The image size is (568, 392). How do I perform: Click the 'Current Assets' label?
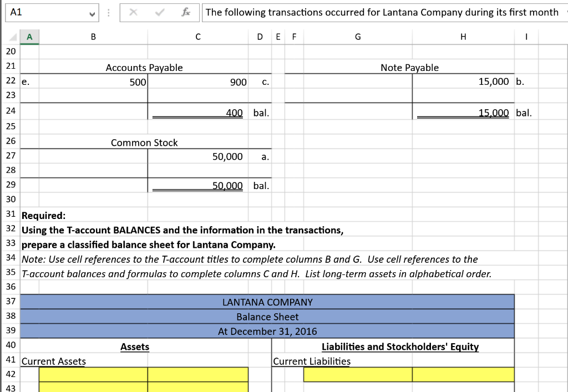[x=54, y=362]
